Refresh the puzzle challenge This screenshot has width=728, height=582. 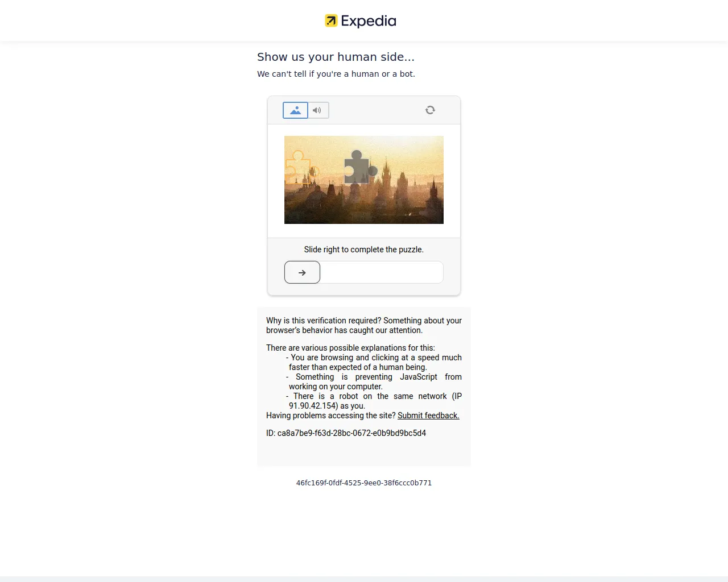tap(430, 110)
